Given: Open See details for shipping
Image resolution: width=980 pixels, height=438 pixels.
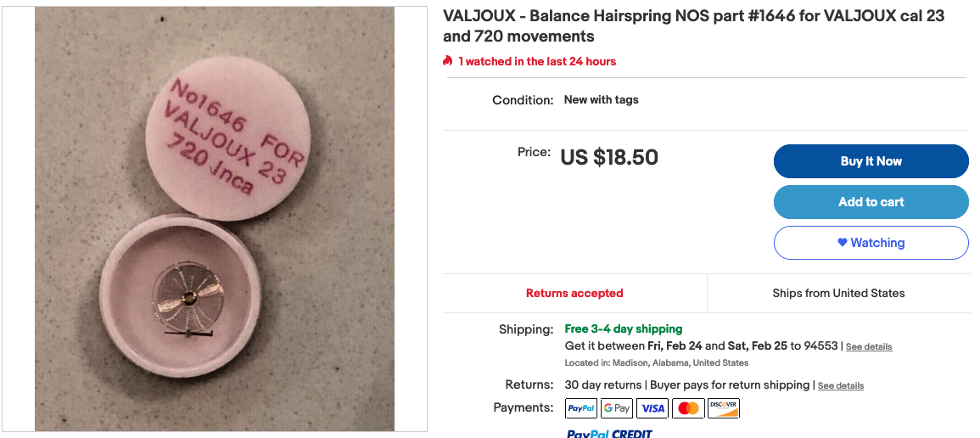Looking at the screenshot, I should click(x=869, y=347).
